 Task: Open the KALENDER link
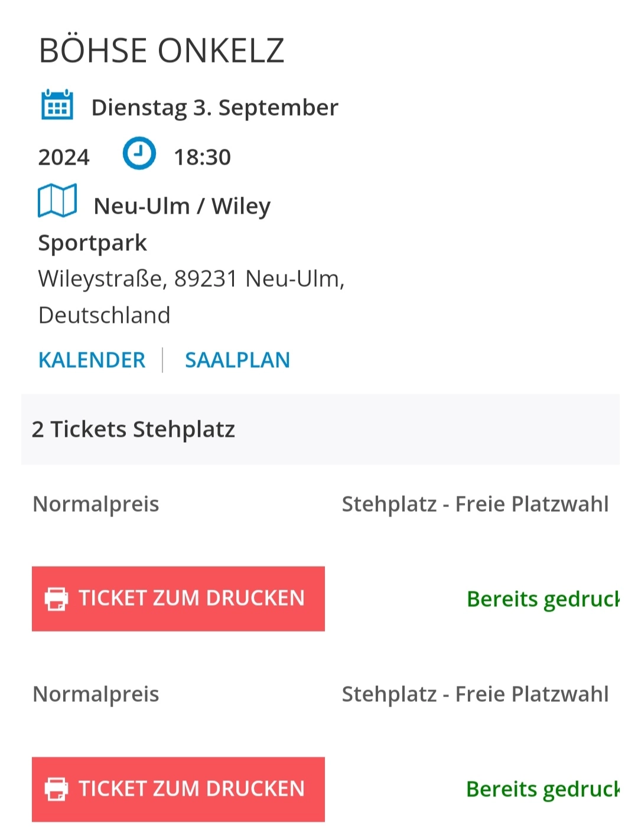[x=92, y=360]
